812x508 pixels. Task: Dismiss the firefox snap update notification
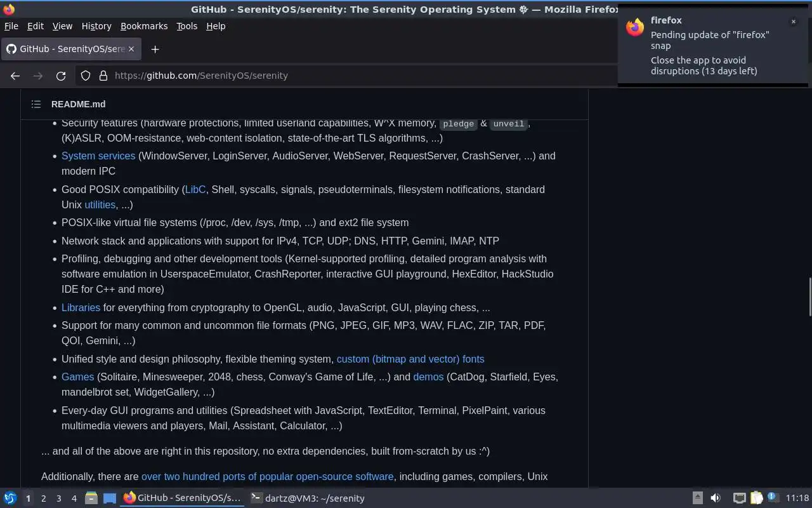pos(793,22)
